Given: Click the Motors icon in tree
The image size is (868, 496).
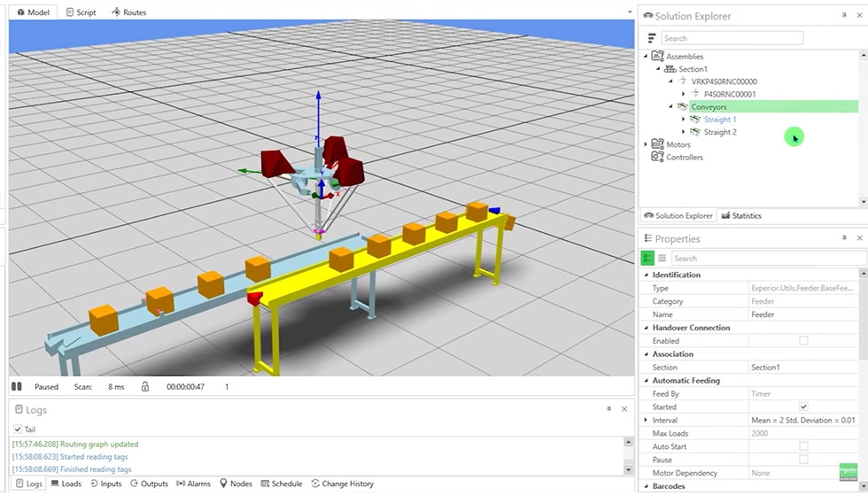Looking at the screenshot, I should [657, 143].
